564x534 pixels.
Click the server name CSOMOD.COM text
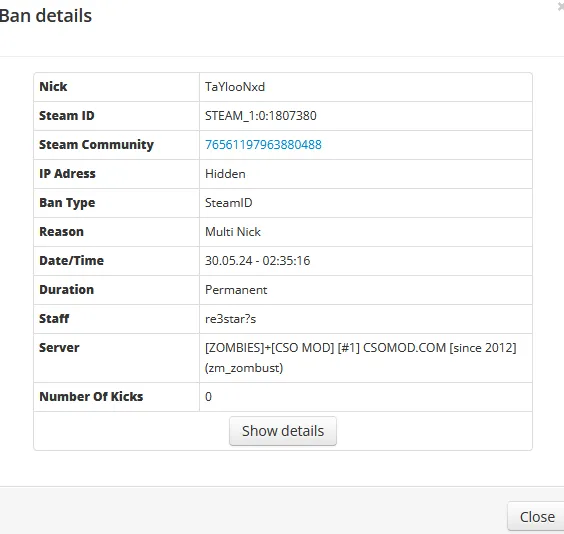404,348
